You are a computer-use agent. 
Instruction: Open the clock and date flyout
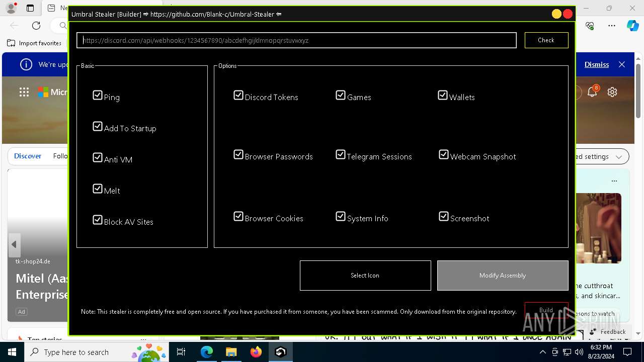tap(601, 352)
